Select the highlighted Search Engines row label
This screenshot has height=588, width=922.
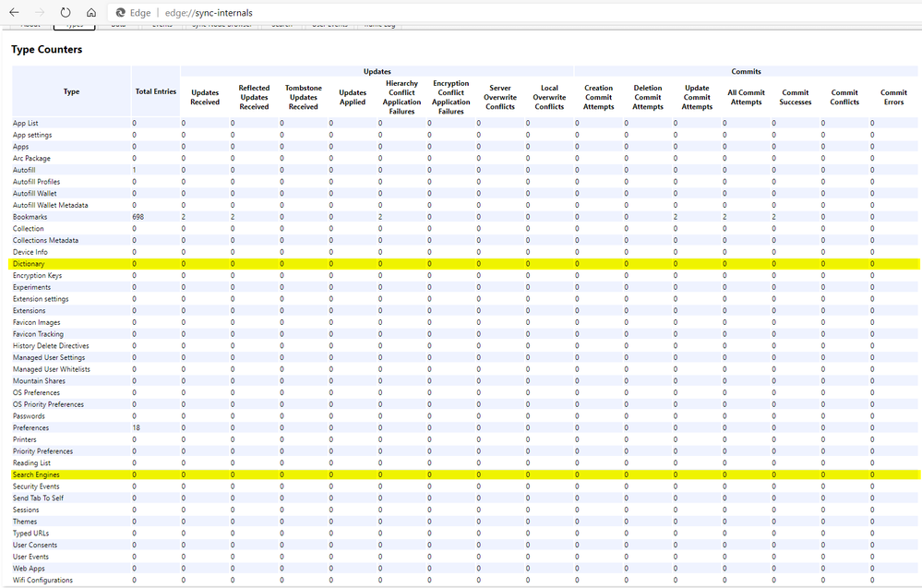(x=36, y=474)
